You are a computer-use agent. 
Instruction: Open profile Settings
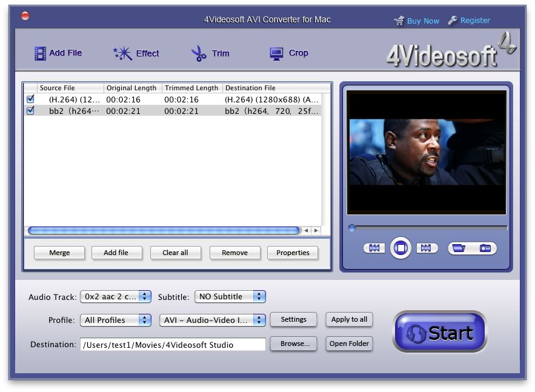[x=293, y=319]
